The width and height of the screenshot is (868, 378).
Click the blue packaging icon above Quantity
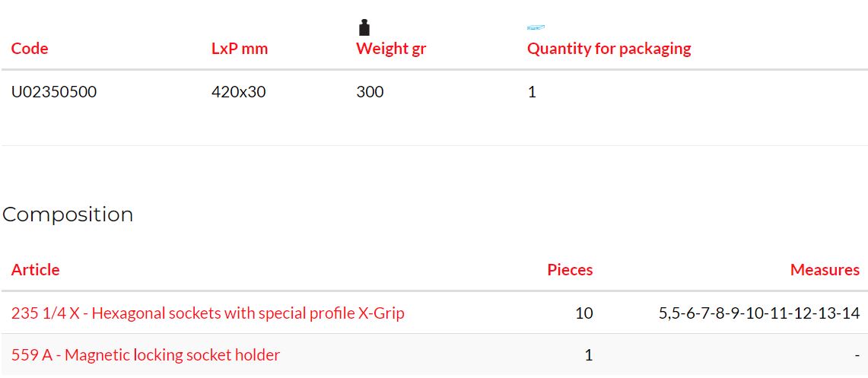[x=536, y=27]
